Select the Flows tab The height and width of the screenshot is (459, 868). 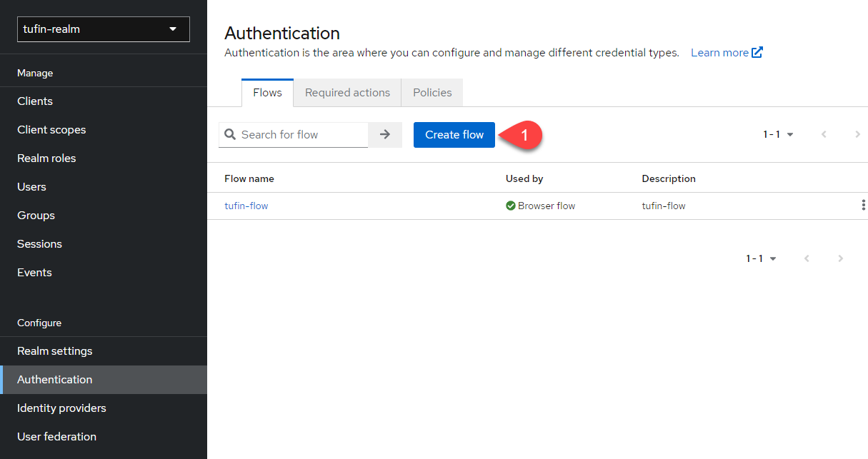tap(267, 93)
